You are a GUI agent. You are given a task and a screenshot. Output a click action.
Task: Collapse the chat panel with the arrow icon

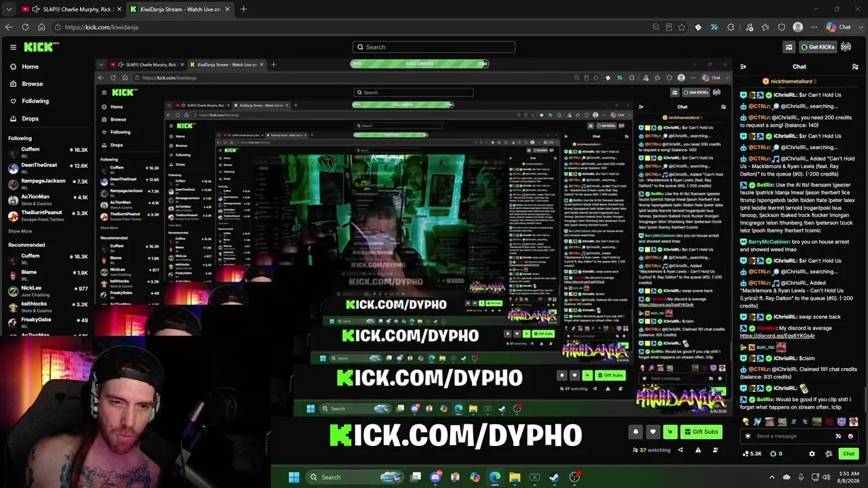pyautogui.click(x=743, y=66)
